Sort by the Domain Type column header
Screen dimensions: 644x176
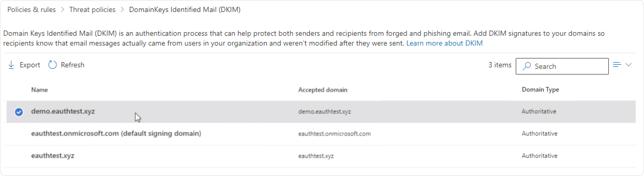pyautogui.click(x=540, y=89)
